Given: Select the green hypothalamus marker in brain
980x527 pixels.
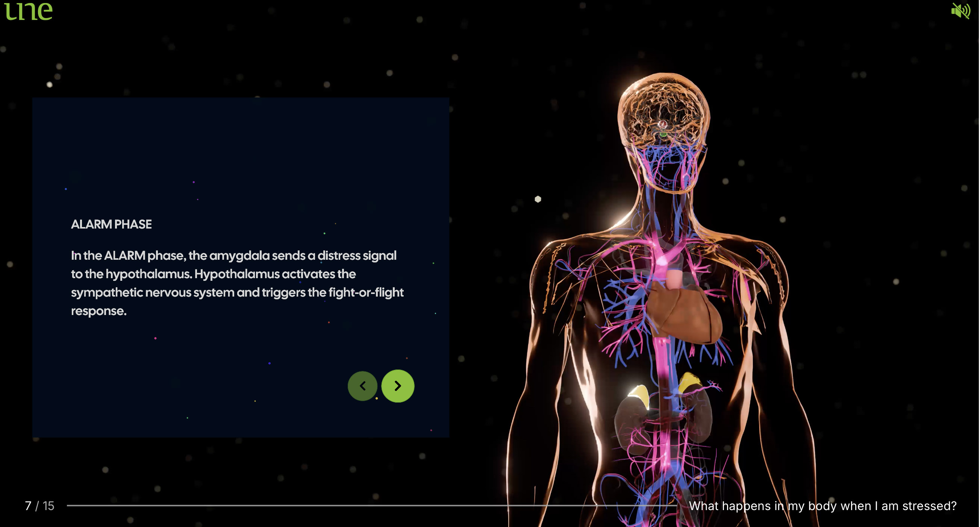Looking at the screenshot, I should coord(663,134).
